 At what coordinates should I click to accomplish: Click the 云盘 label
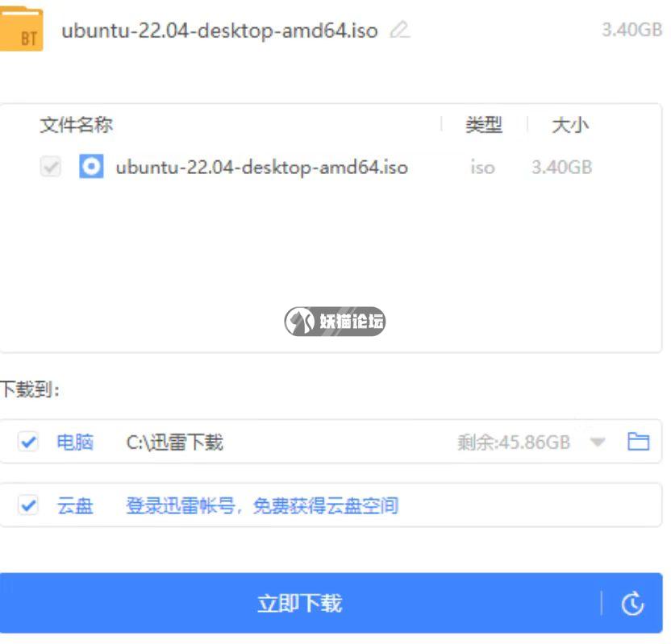(x=75, y=505)
